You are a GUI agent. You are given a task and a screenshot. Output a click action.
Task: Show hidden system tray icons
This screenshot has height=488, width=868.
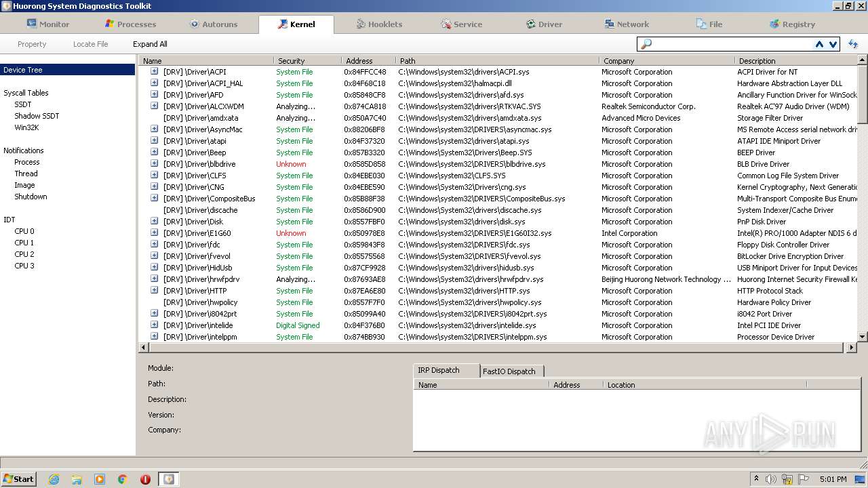(756, 479)
